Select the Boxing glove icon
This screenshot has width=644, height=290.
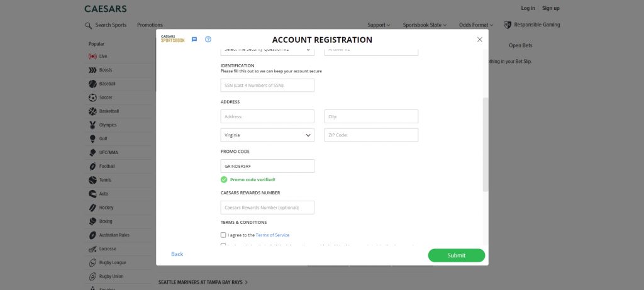(92, 221)
